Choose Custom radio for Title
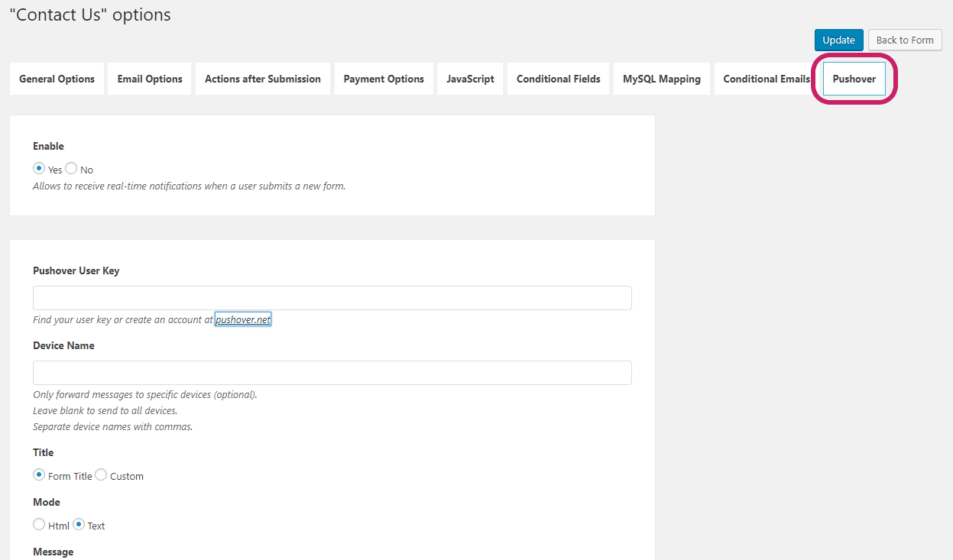The image size is (953, 560). pyautogui.click(x=101, y=474)
